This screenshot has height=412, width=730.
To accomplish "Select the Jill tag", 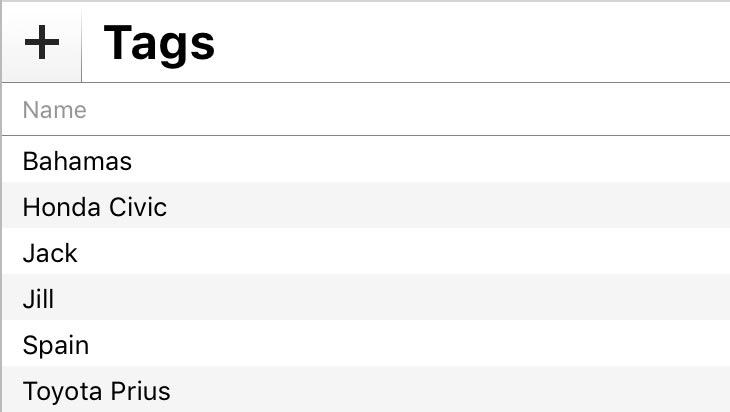I will pos(39,299).
